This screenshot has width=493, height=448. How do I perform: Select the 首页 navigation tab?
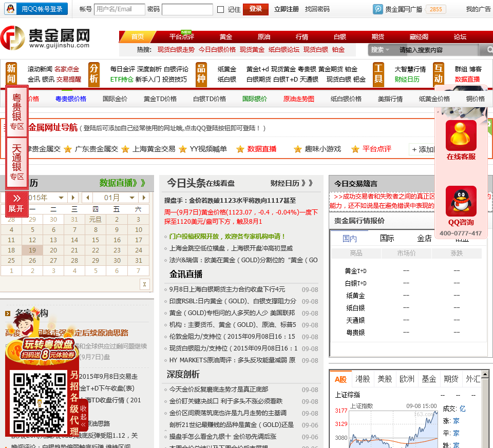138,37
